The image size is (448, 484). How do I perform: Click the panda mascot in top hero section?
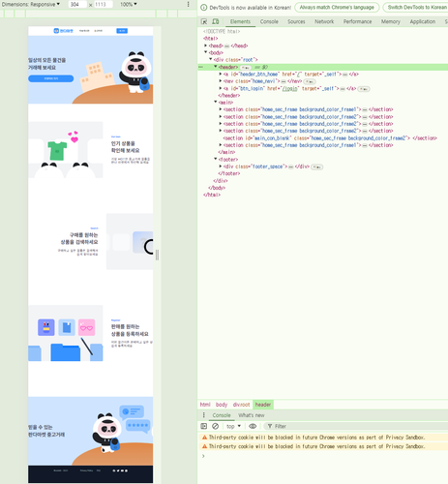point(135,72)
